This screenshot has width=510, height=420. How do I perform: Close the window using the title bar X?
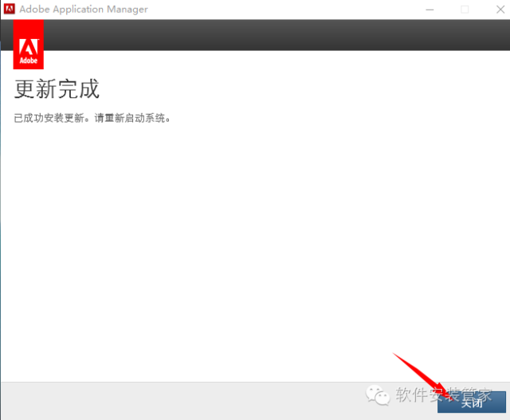[496, 10]
